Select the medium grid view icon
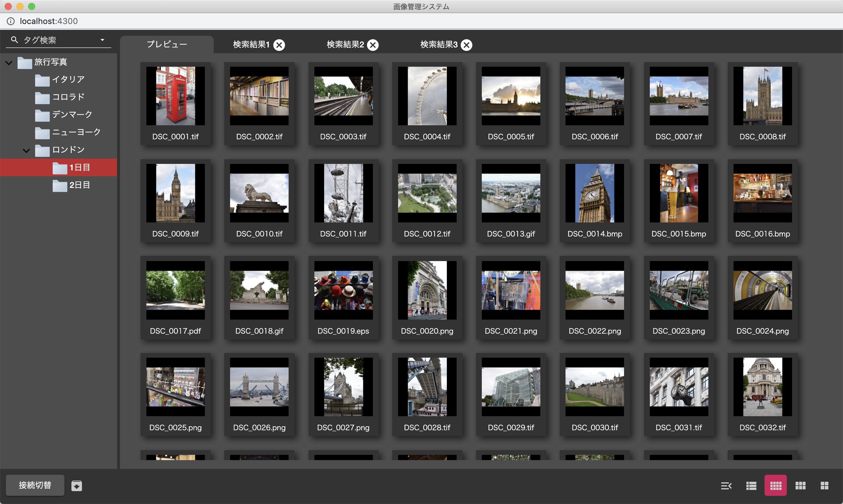This screenshot has width=843, height=504. (800, 486)
